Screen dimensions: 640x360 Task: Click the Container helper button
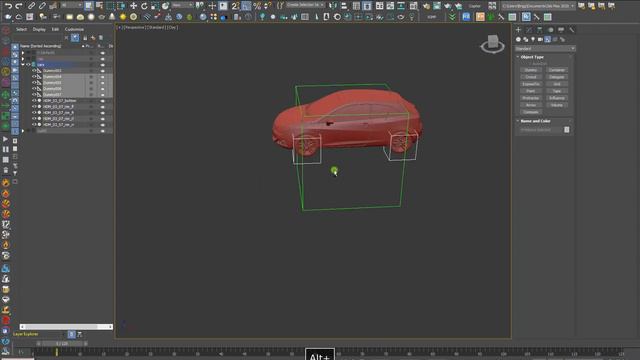pos(557,70)
